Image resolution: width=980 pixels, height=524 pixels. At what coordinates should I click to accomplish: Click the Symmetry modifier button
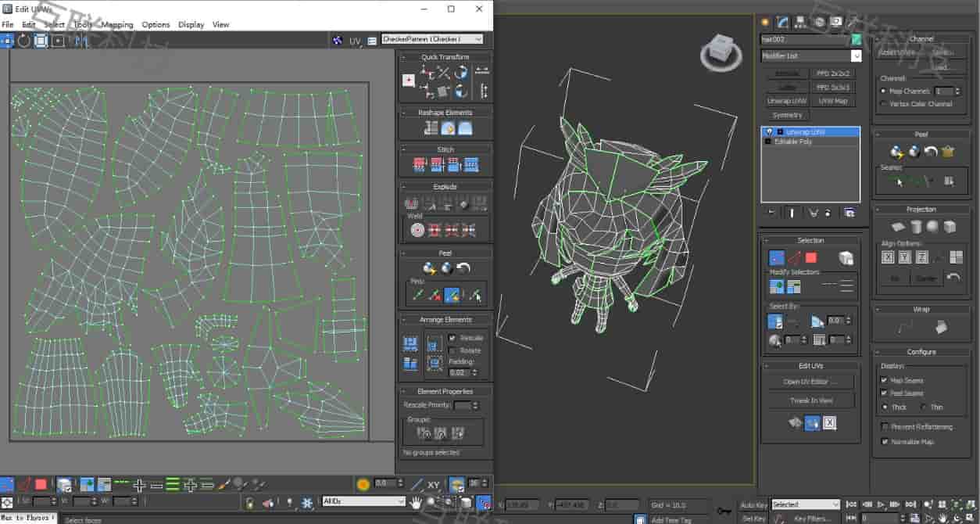pos(787,115)
